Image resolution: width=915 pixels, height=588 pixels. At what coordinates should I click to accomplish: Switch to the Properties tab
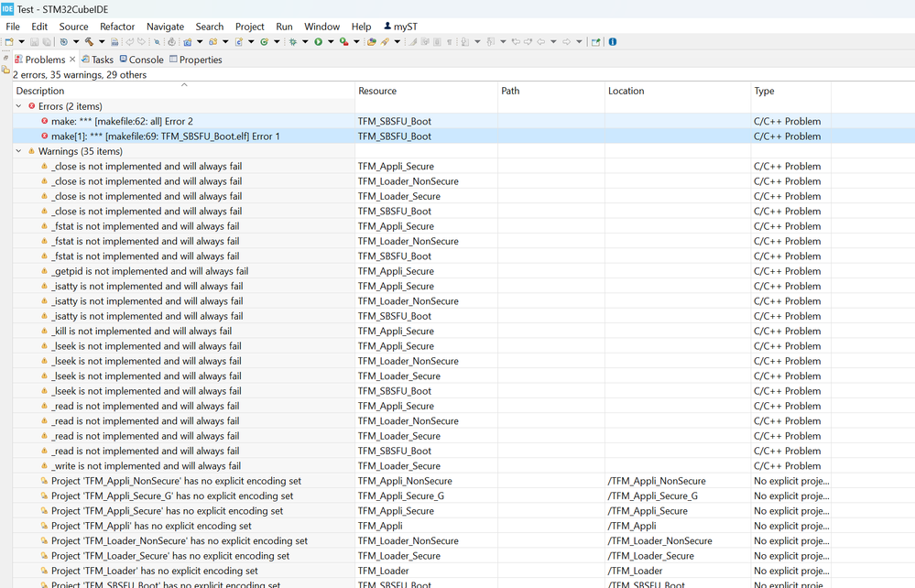[195, 60]
